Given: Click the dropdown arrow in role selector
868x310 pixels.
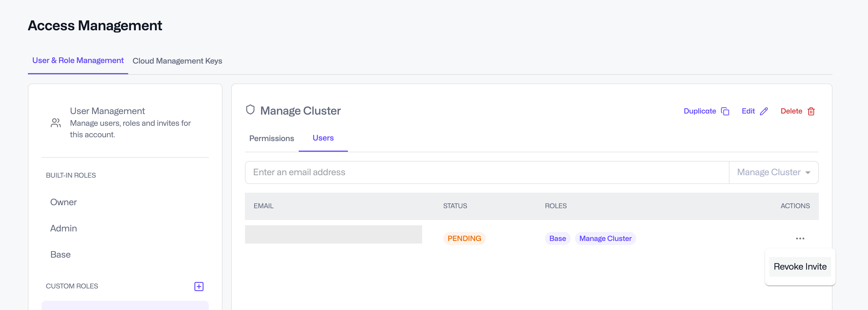Looking at the screenshot, I should click(x=808, y=173).
